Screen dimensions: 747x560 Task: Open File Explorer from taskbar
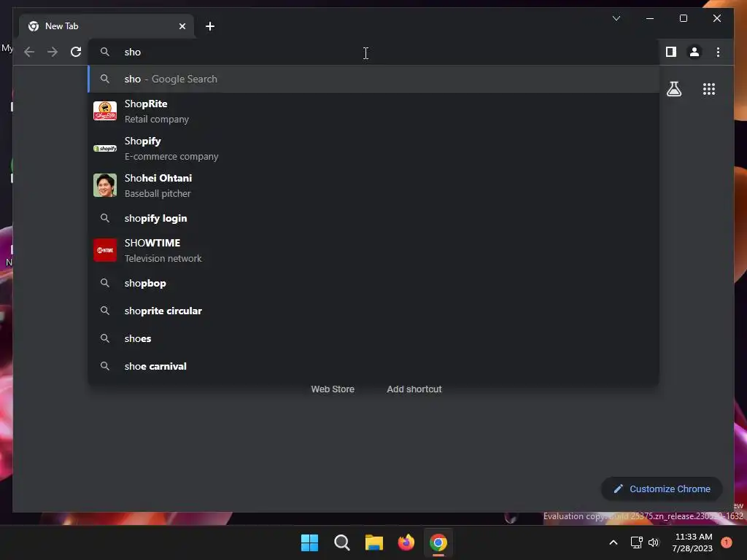pyautogui.click(x=374, y=542)
